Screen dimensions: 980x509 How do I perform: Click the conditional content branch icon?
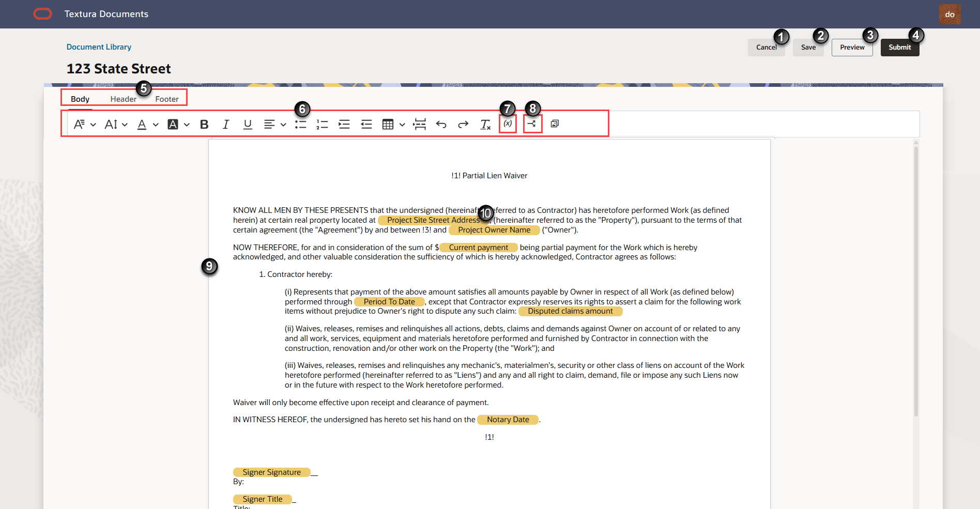coord(532,124)
